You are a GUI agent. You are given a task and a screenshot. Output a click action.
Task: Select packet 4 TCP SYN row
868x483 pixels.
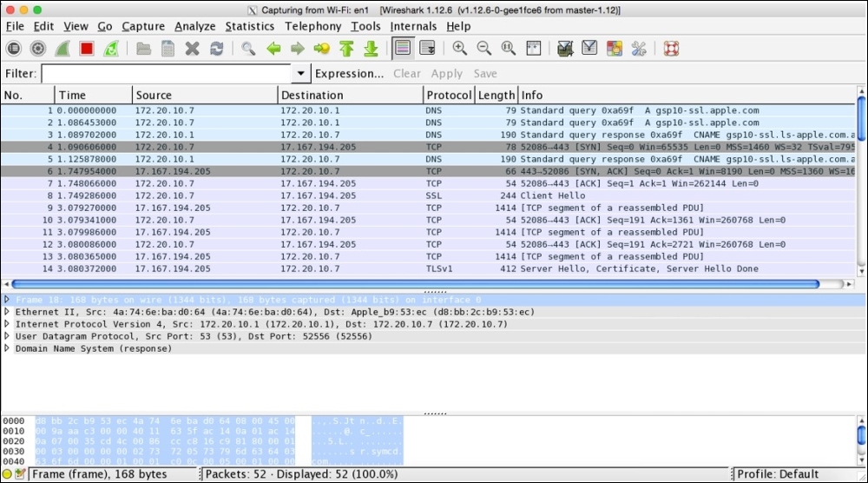427,147
